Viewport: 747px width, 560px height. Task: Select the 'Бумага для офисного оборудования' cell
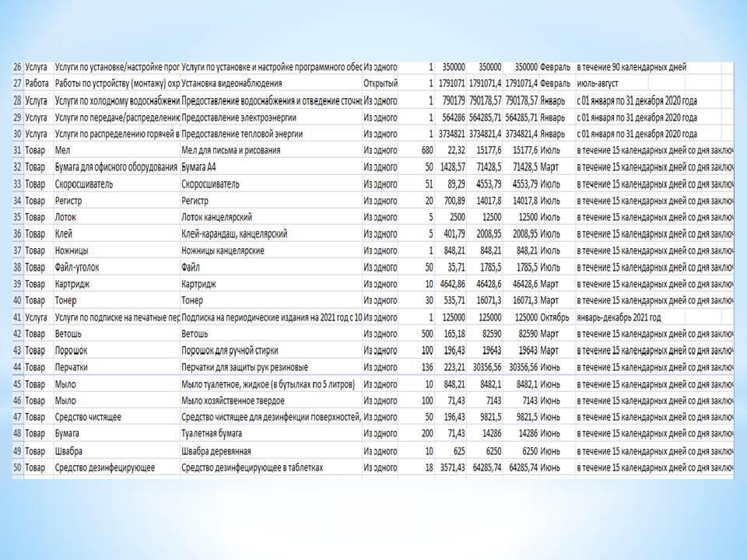coord(116,167)
